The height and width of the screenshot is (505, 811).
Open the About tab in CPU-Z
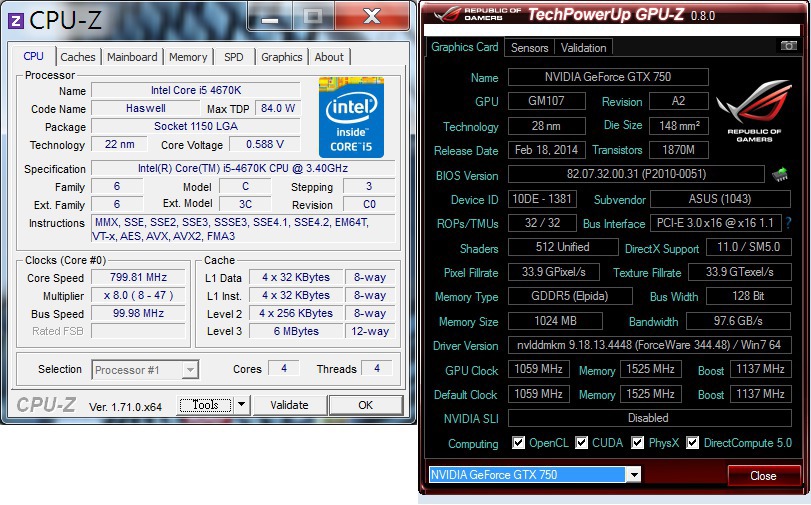[x=329, y=57]
